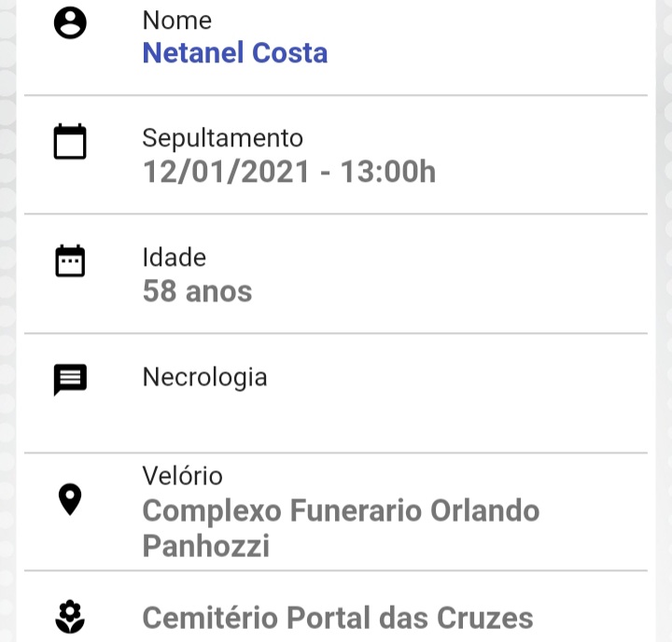Image resolution: width=672 pixels, height=642 pixels.
Task: Tap empty area below Necrologia label
Action: click(336, 422)
